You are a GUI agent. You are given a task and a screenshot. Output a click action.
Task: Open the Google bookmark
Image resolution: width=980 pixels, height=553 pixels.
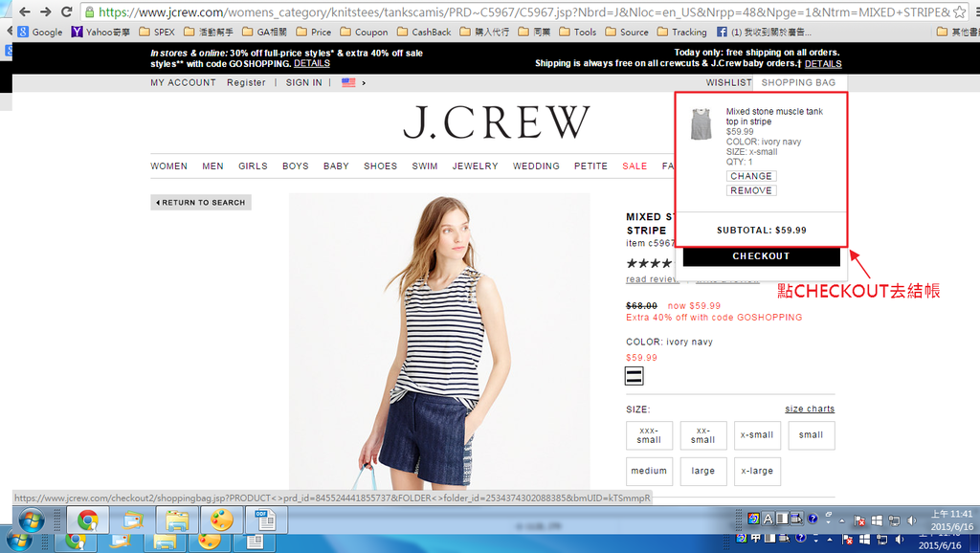pyautogui.click(x=40, y=32)
